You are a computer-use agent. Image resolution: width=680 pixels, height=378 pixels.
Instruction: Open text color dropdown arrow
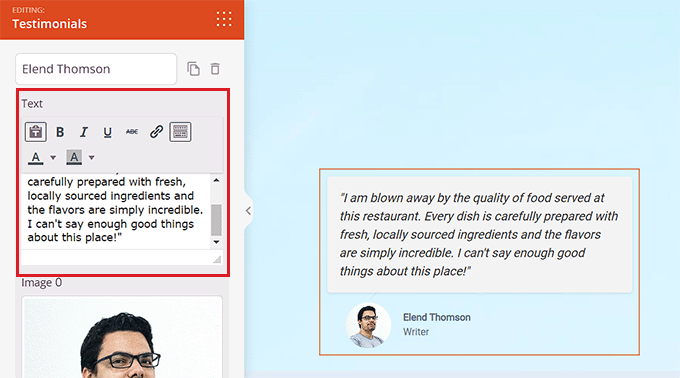53,157
